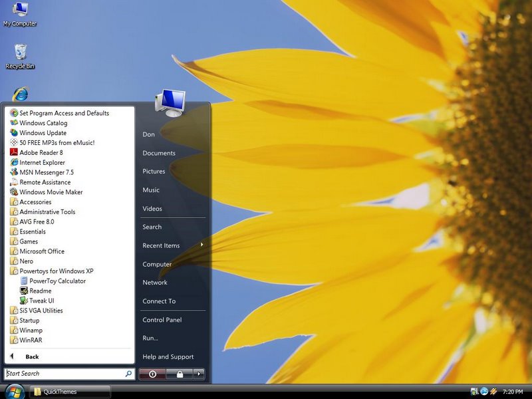Expand the WinRAR folder
Viewport: 532px width, 399px height.
(26, 340)
